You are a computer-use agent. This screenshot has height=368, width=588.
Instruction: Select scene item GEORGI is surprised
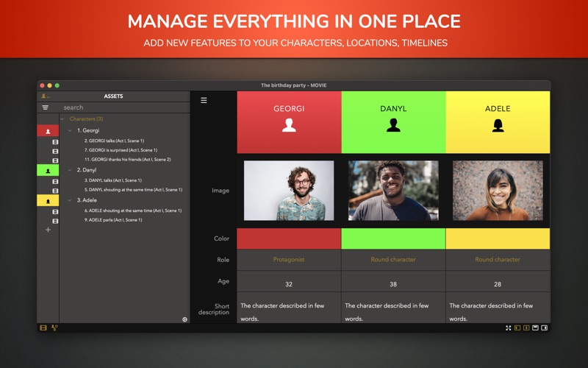point(121,150)
